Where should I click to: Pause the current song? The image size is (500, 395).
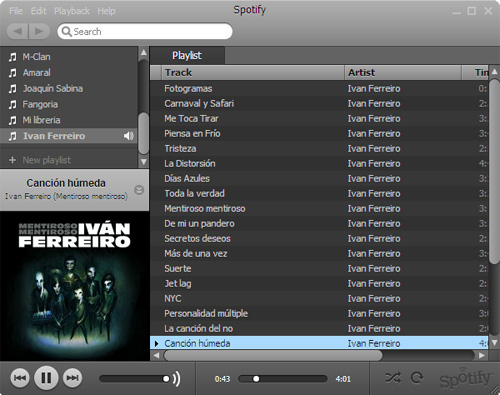[46, 378]
